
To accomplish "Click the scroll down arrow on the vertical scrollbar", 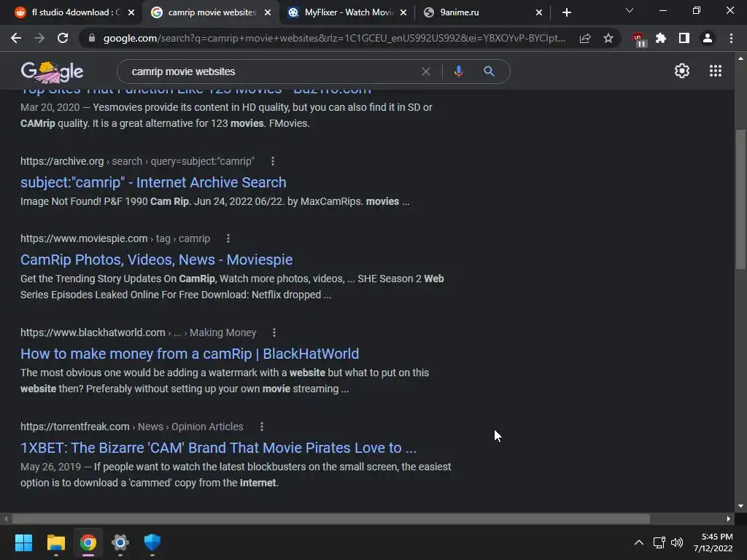I will pos(740,506).
